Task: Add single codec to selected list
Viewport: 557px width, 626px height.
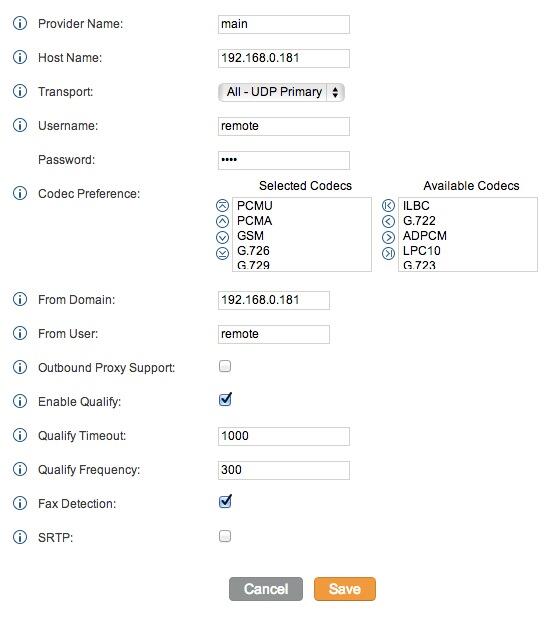Action: [x=388, y=221]
